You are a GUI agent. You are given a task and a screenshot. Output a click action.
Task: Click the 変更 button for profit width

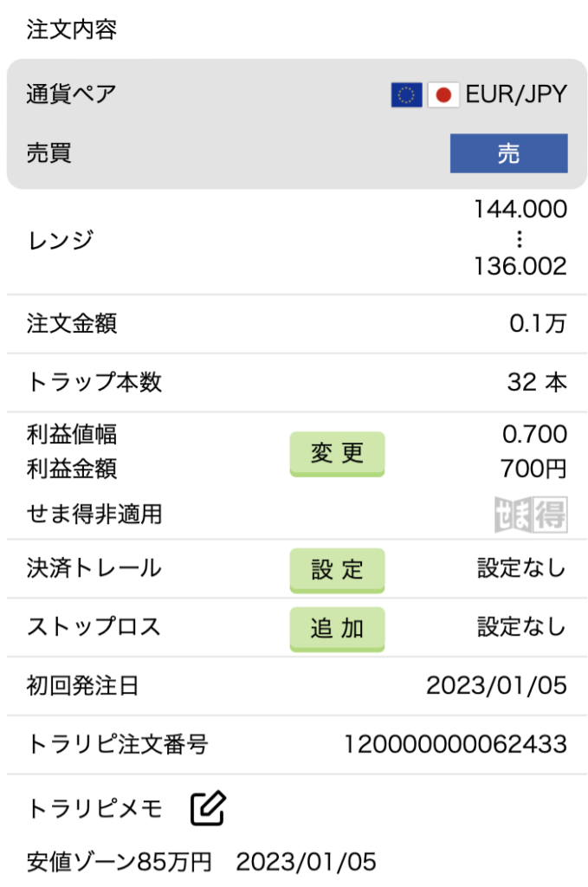(337, 454)
